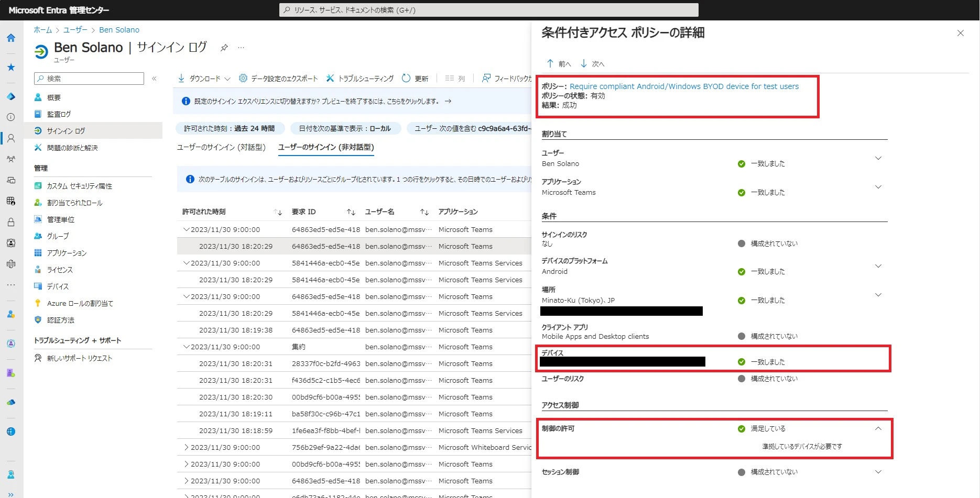
Task: Open the more options ellipsis beside the title
Action: coord(241,48)
